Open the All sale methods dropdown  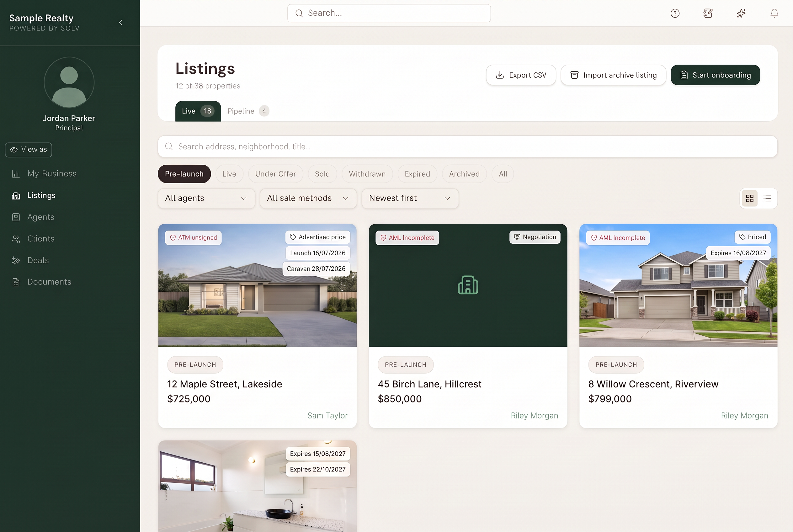click(x=308, y=199)
